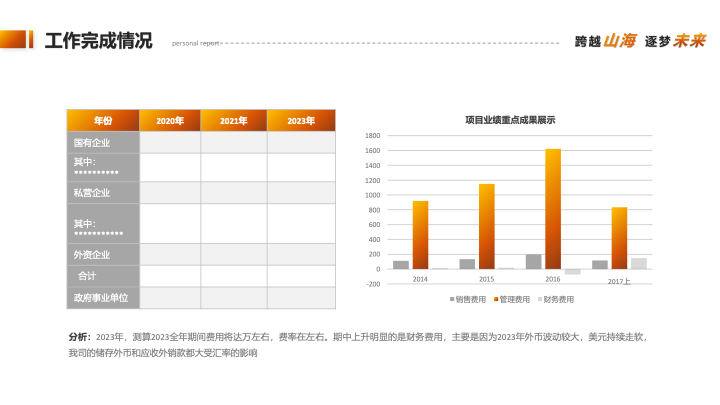Select the 2023年 column header

301,121
